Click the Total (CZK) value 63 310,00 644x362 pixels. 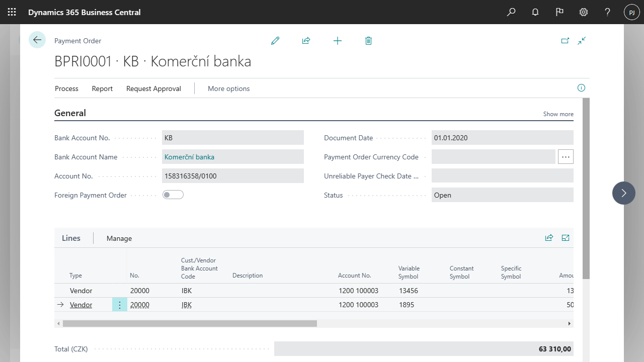(x=424, y=349)
